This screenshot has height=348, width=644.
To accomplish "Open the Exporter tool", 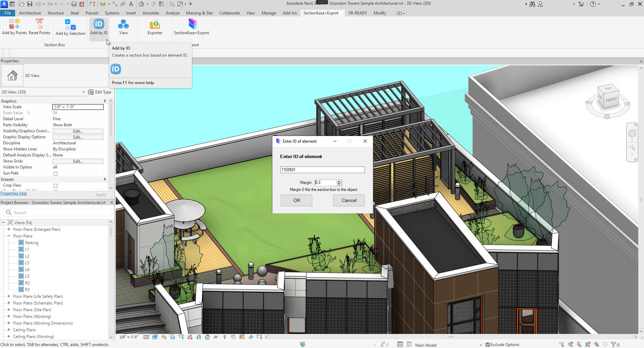I will pos(155,24).
